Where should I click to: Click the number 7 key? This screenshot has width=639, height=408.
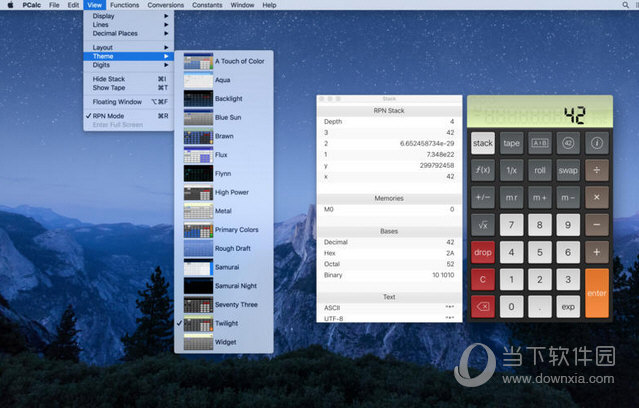[511, 225]
